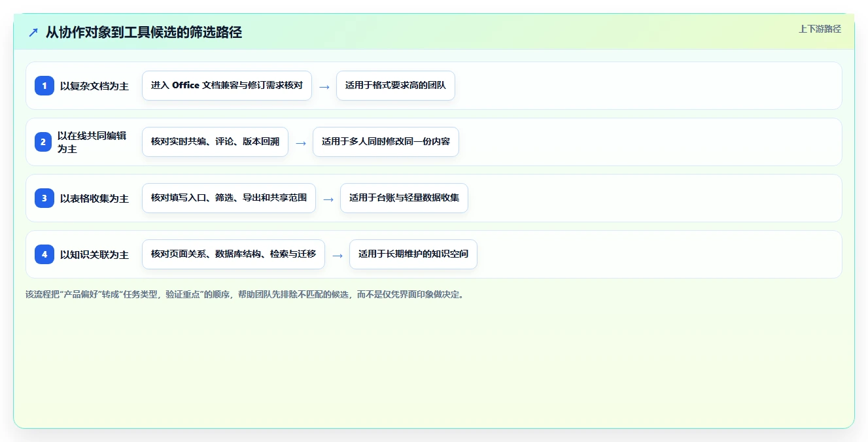Select step number 2 badge
The image size is (868, 442).
(43, 142)
